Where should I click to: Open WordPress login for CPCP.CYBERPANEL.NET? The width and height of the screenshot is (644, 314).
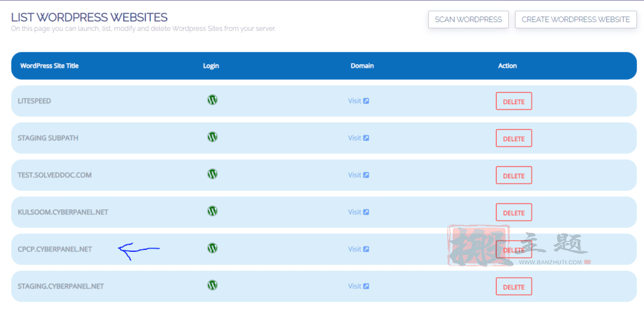213,248
